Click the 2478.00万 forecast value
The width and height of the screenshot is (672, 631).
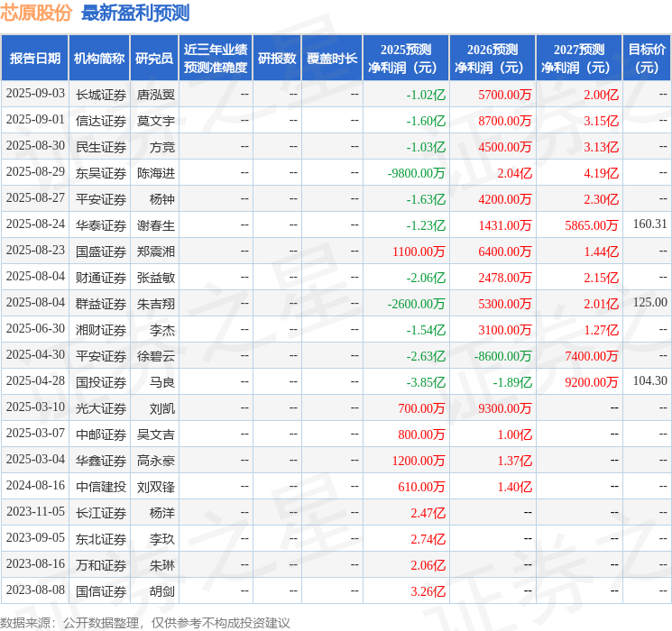[x=505, y=278]
